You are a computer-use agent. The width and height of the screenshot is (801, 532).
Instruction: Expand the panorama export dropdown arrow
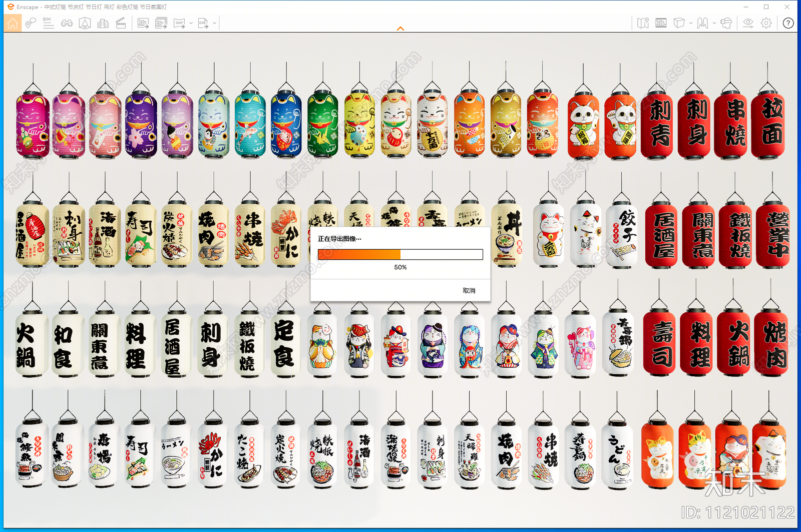[x=191, y=23]
